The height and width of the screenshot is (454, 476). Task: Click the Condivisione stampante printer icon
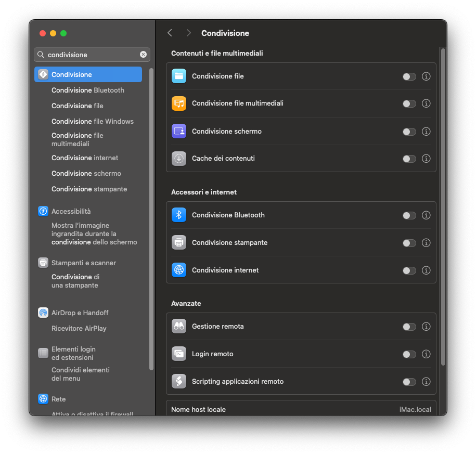(x=179, y=242)
